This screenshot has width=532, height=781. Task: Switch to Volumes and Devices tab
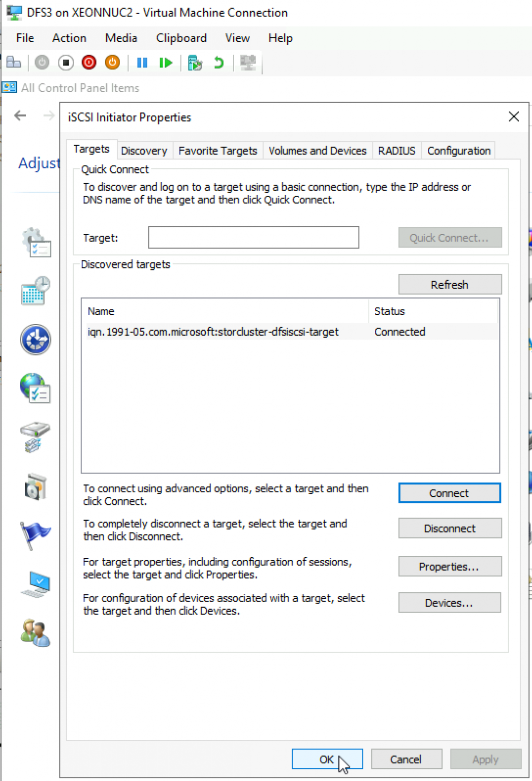pos(317,151)
